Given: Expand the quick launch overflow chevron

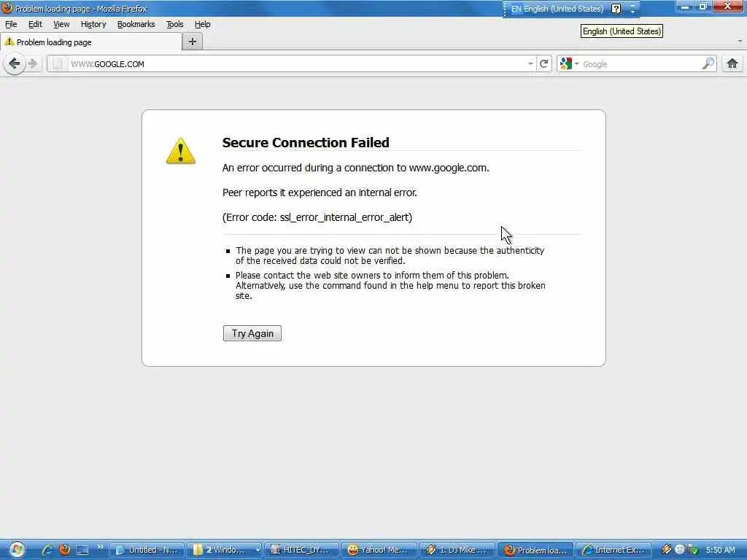Looking at the screenshot, I should [101, 547].
